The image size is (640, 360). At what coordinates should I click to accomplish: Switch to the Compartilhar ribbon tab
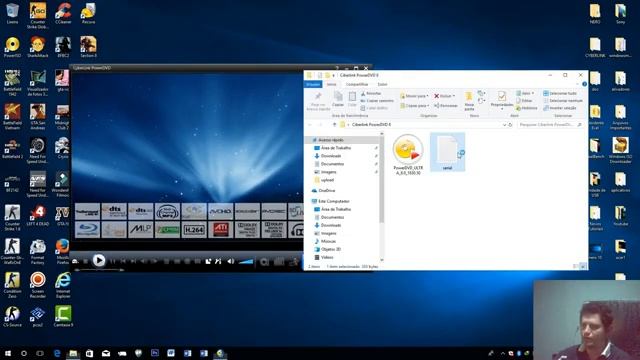click(x=357, y=84)
